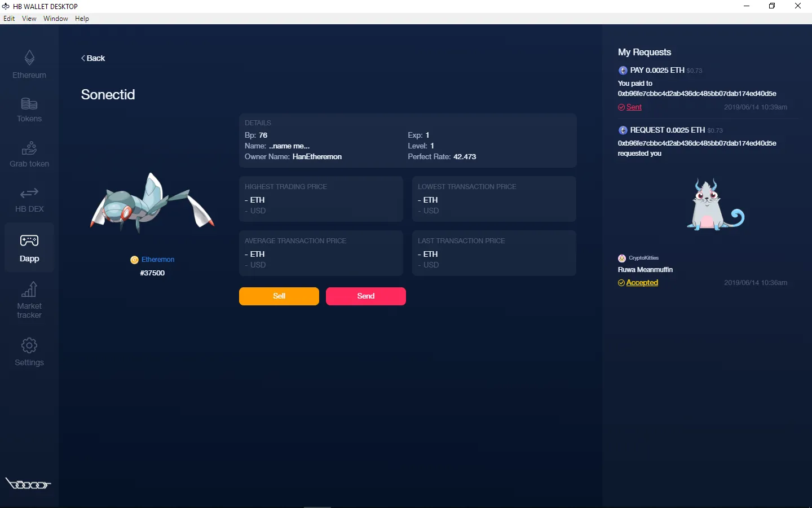Click the HB Wallet chain logo at sidebar bottom
The image size is (812, 508).
click(28, 484)
